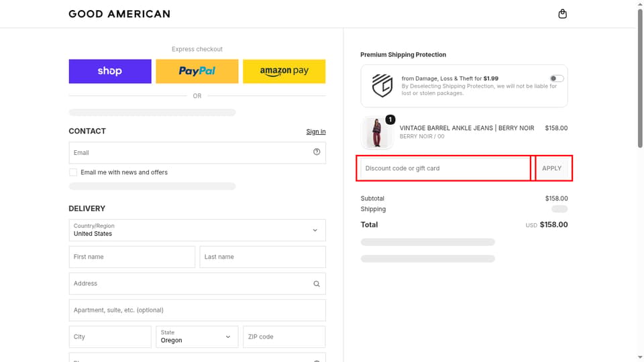Click the page vertical scrollbar thumb
The width and height of the screenshot is (644, 362).
pos(640,78)
